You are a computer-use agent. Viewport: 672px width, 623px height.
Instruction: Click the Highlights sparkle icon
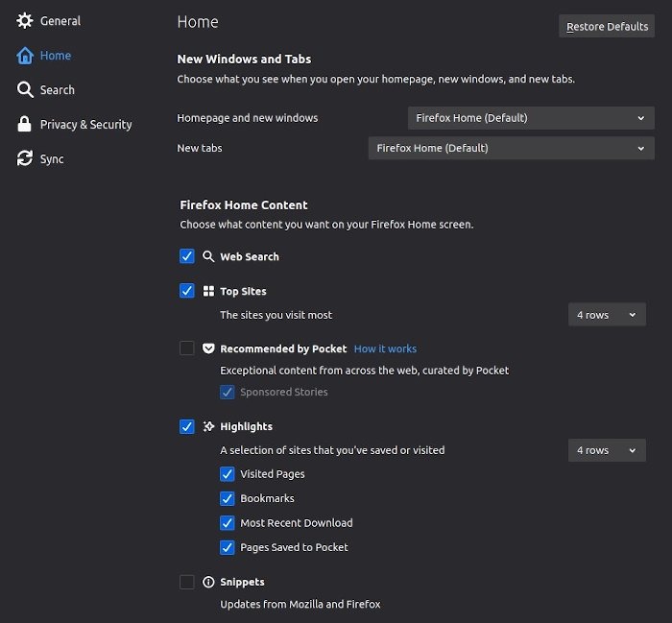pyautogui.click(x=208, y=426)
